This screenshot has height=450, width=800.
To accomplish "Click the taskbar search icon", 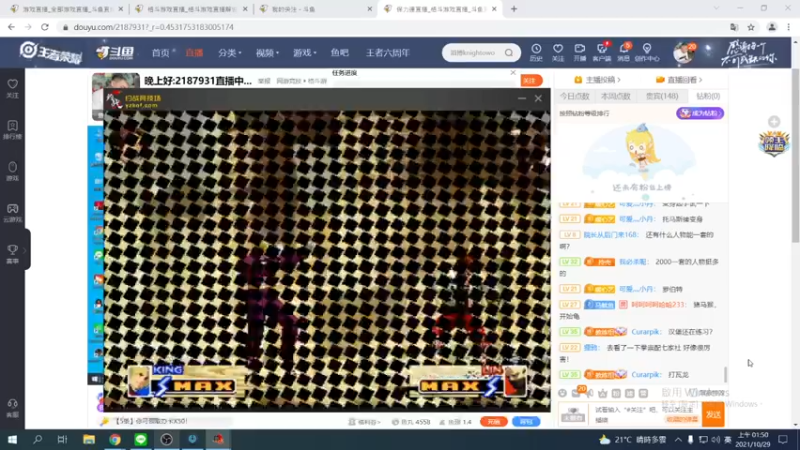I will pos(37,439).
